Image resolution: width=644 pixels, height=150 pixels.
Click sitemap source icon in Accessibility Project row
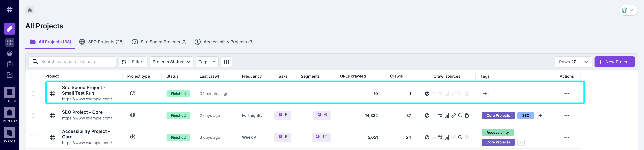440,137
